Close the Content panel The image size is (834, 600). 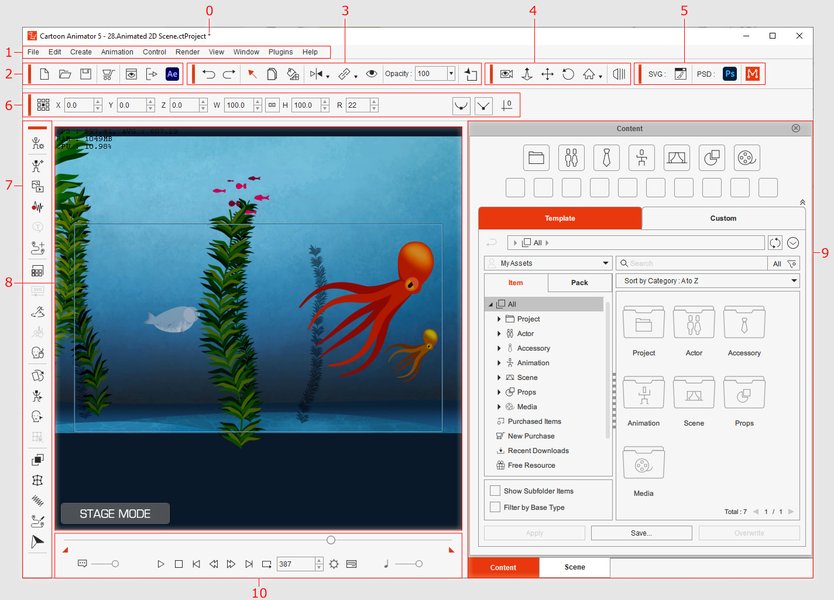796,128
